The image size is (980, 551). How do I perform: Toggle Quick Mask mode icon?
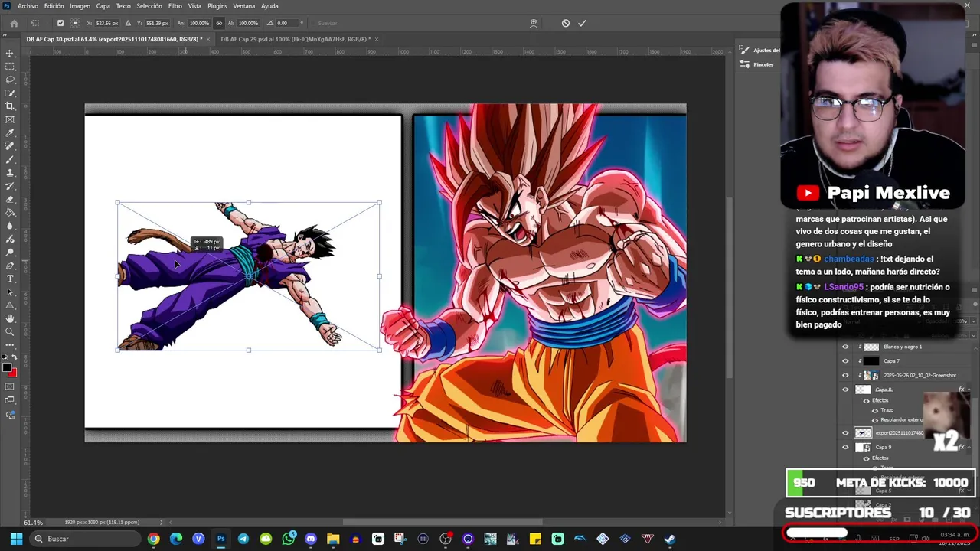[10, 388]
